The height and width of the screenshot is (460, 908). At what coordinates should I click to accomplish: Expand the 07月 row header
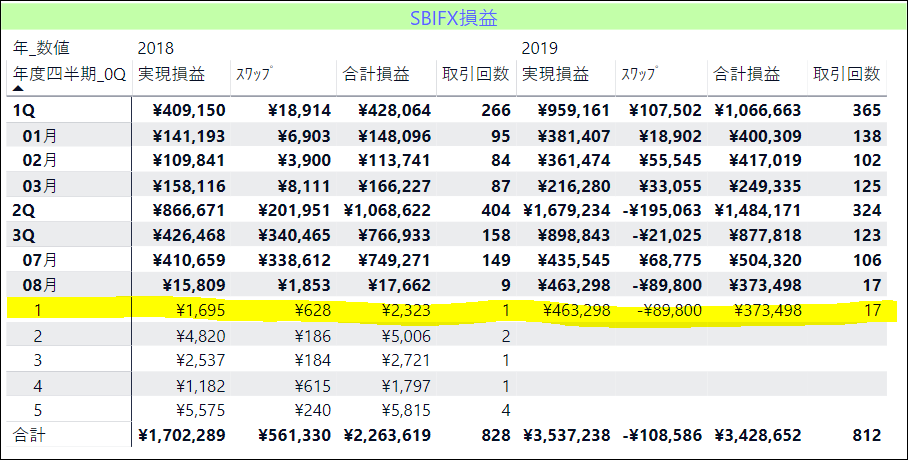[39, 260]
